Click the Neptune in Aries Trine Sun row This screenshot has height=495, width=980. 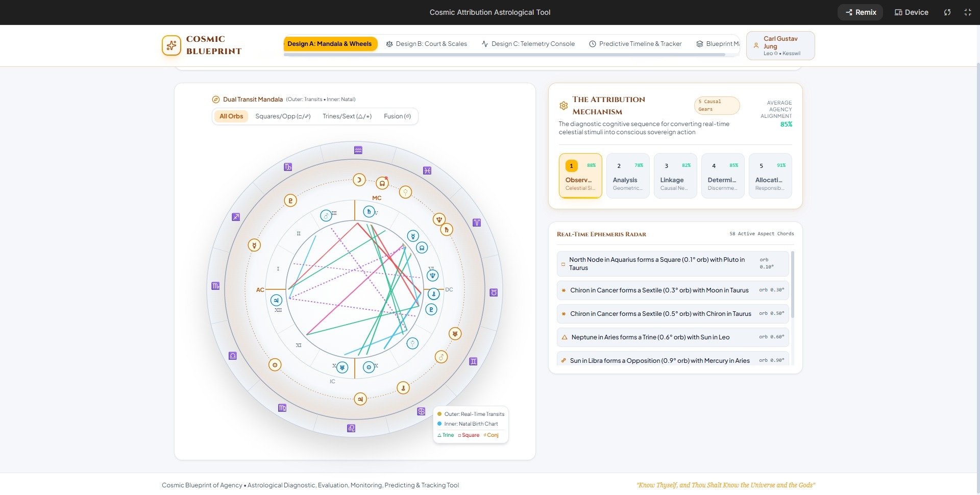point(673,337)
